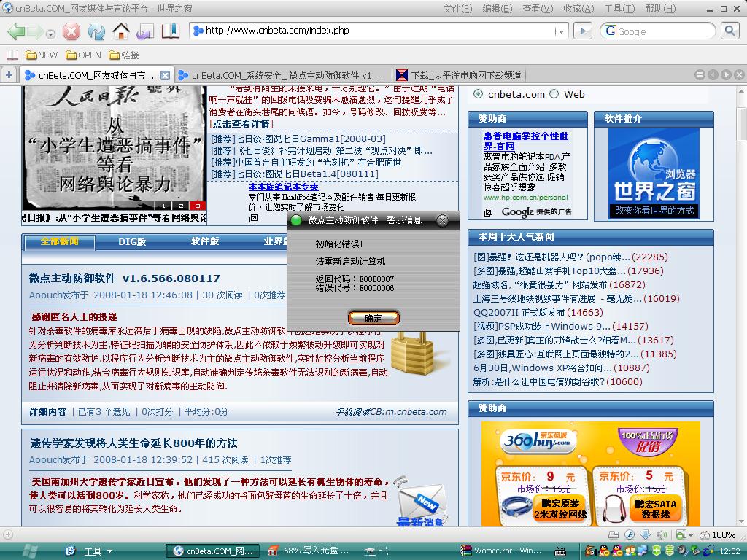Open the 手机阅读CB:m.cnbeta.com link
747x560 pixels.
(x=392, y=411)
